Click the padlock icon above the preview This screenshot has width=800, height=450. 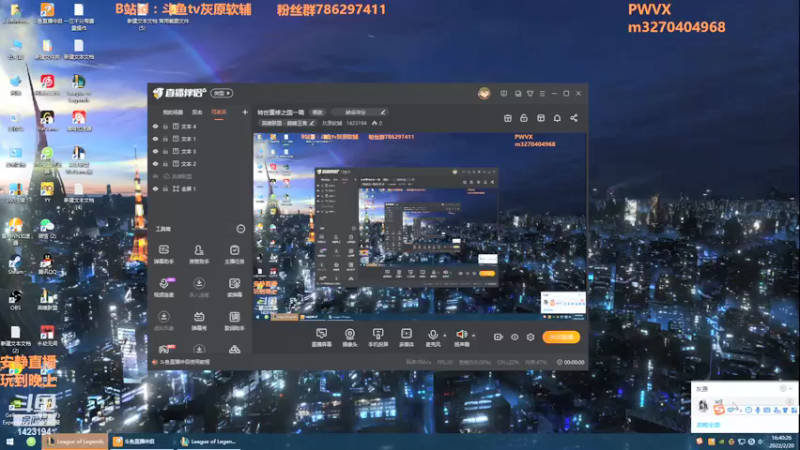click(523, 118)
